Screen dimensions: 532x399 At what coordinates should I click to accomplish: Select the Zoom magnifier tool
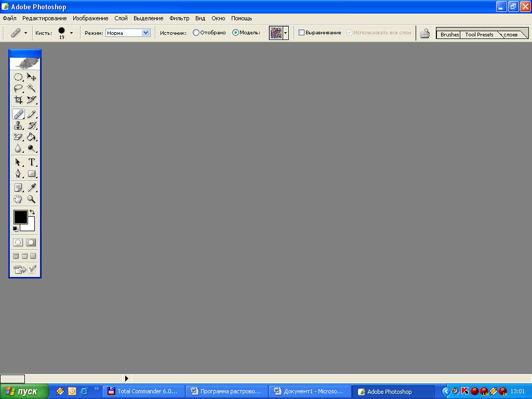[32, 199]
